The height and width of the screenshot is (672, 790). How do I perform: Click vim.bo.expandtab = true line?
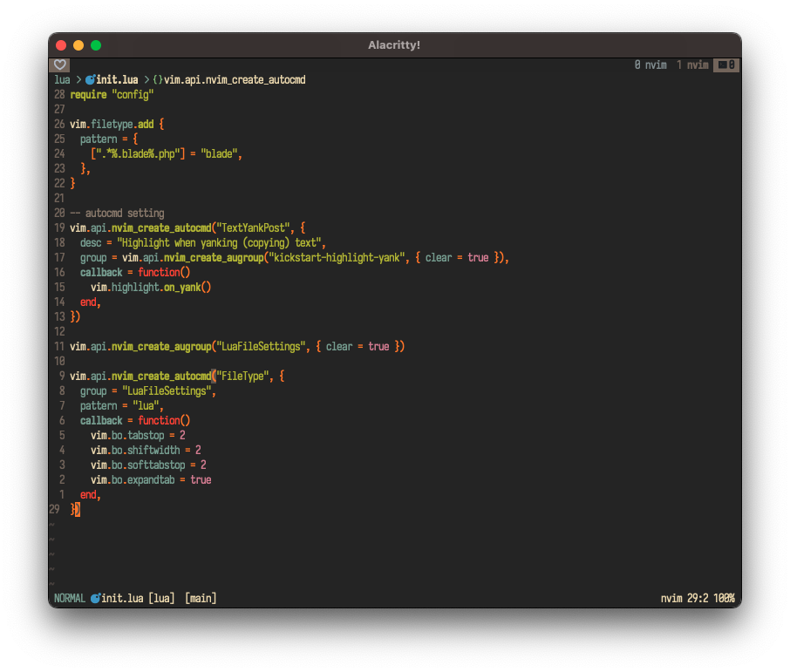[151, 479]
